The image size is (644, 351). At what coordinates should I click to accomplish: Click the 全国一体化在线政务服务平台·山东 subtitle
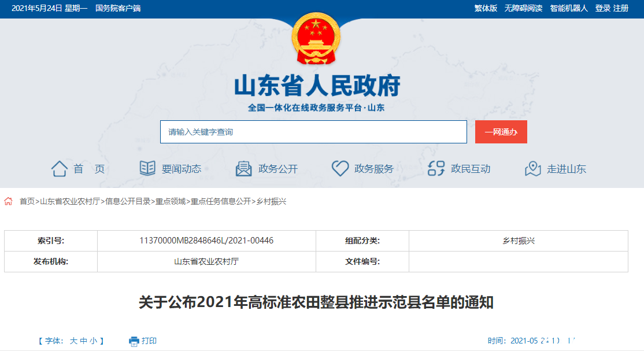coord(316,108)
